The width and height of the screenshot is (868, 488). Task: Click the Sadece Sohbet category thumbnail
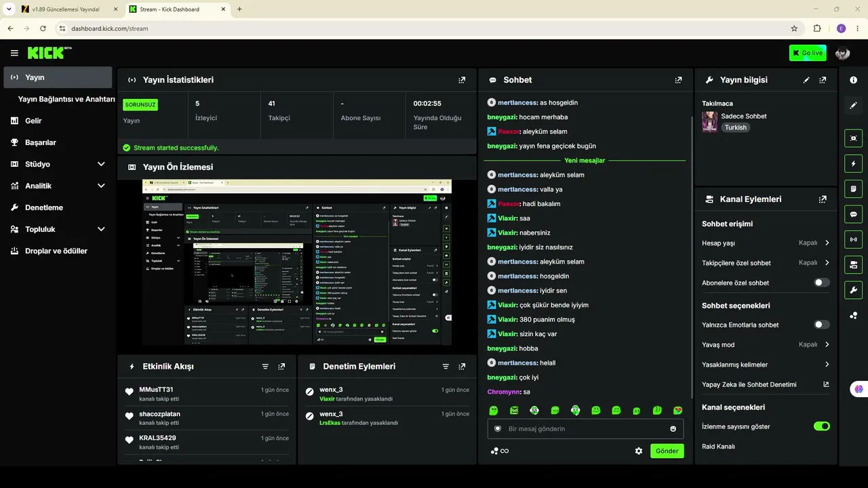(709, 122)
